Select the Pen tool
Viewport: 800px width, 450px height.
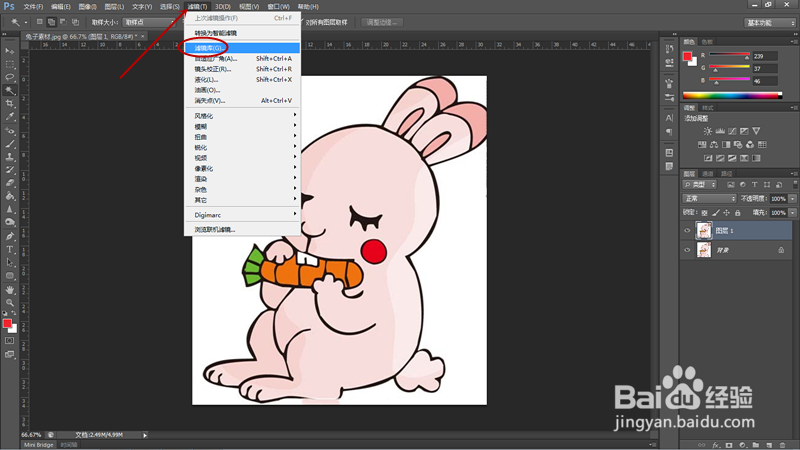(x=10, y=236)
